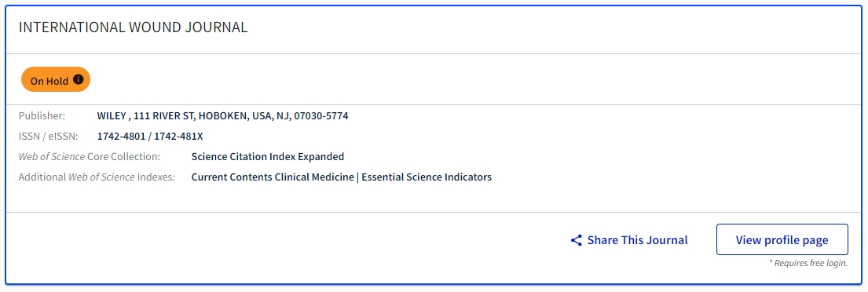Click the Additional Web of Science Indexes label
The height and width of the screenshot is (292, 868).
tap(97, 177)
